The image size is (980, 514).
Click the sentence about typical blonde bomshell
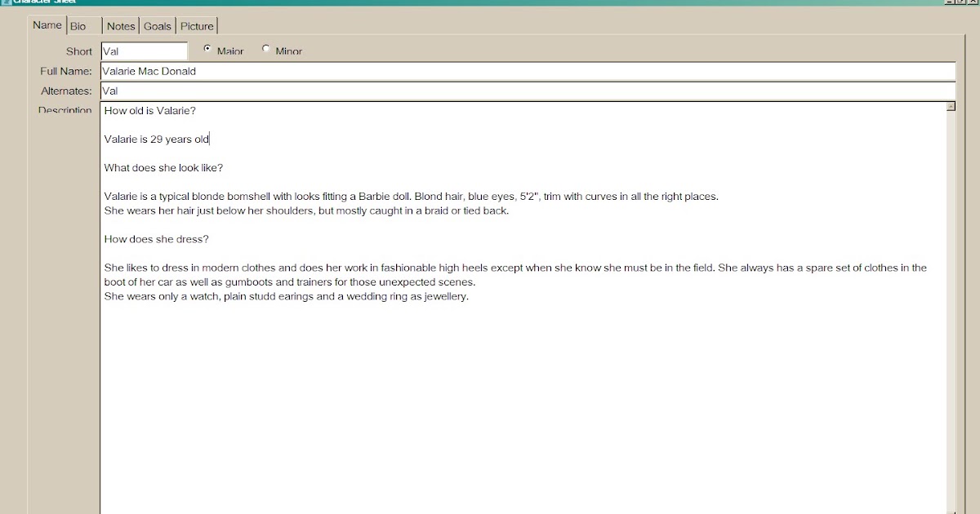[412, 196]
